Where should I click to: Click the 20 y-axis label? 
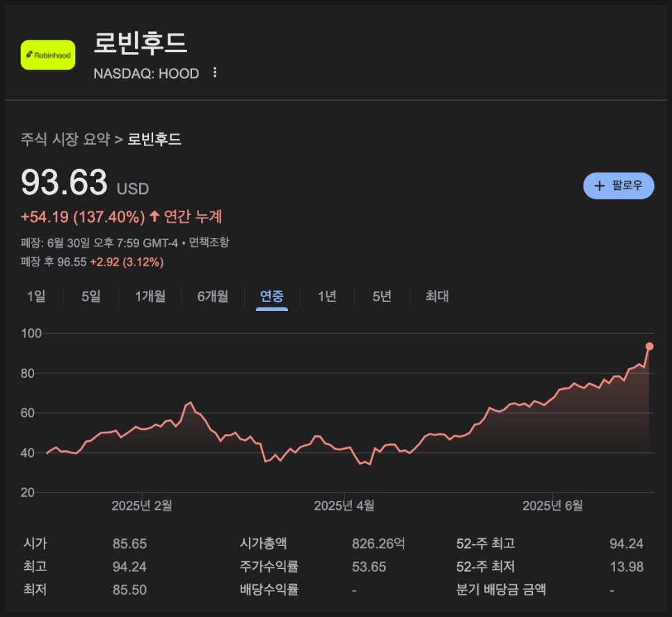point(27,492)
